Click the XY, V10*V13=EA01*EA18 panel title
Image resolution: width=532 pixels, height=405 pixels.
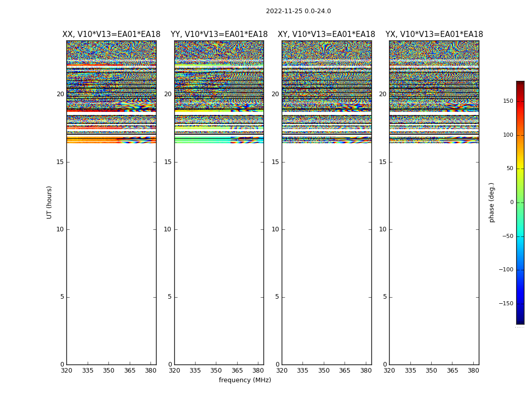326,34
